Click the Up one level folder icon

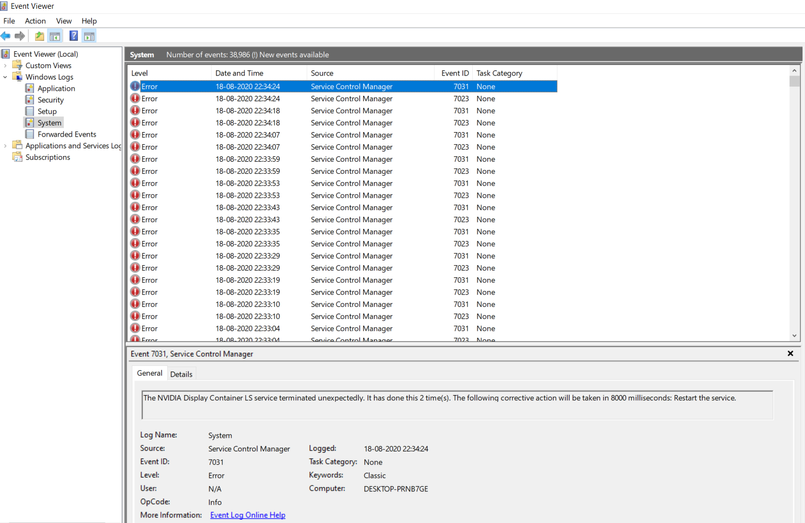click(x=40, y=36)
